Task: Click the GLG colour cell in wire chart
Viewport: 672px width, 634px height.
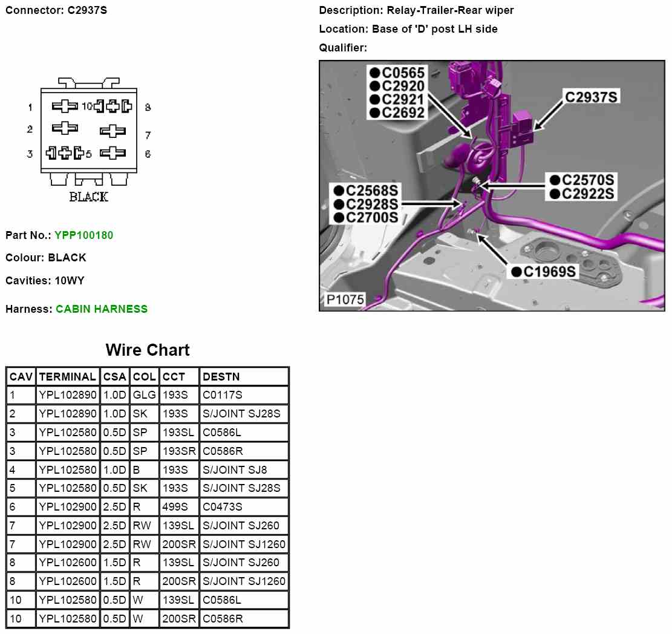Action: (x=144, y=396)
